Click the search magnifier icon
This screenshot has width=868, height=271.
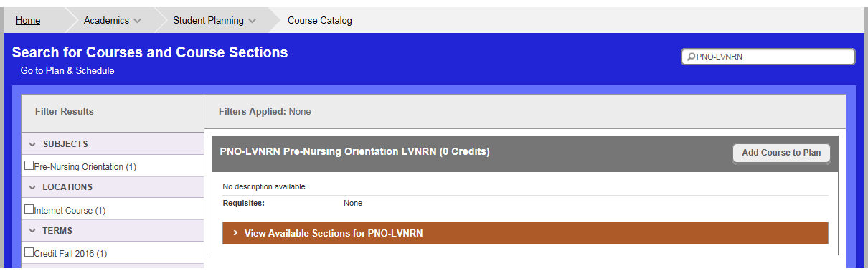pos(690,57)
